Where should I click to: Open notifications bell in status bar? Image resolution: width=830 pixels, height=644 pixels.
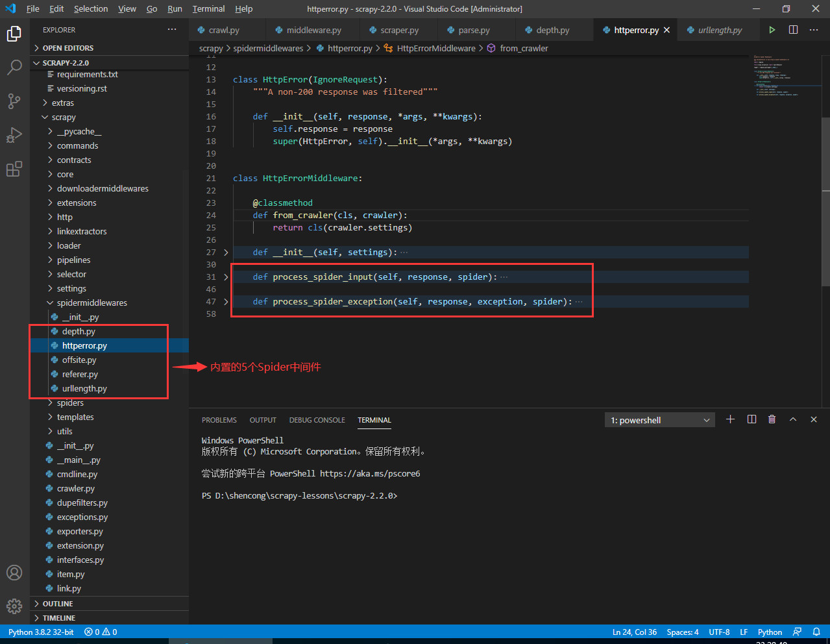(816, 632)
